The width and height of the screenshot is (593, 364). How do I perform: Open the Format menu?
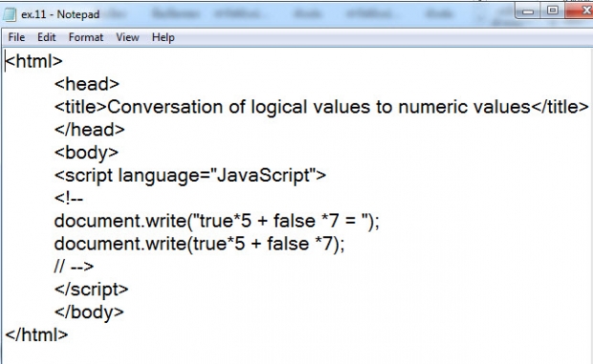[x=86, y=37]
